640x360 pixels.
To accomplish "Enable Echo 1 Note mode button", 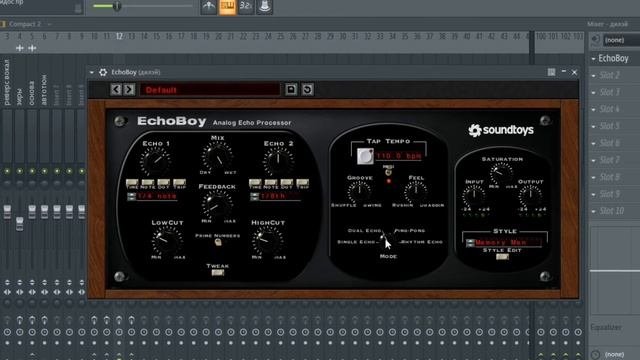I will click(147, 182).
